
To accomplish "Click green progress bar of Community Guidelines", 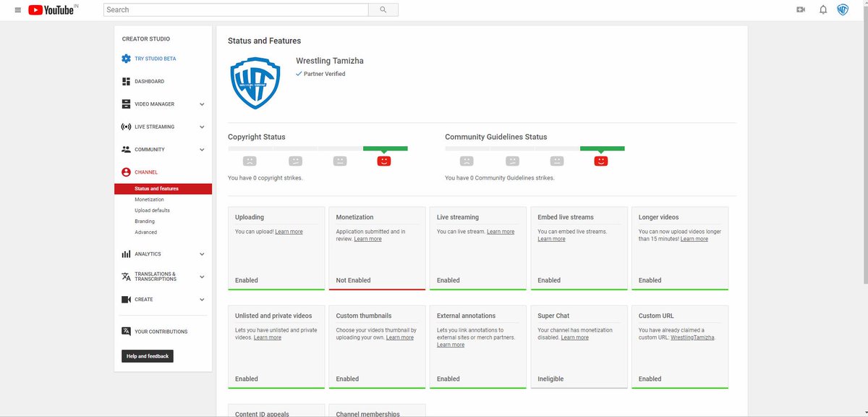I will [x=602, y=148].
